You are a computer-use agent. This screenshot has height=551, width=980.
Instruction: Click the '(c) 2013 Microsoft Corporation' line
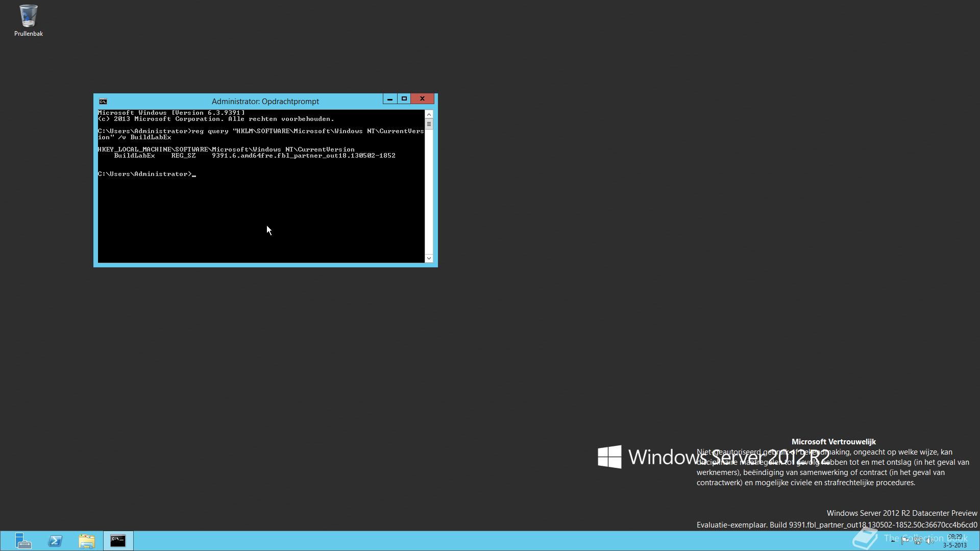[216, 119]
